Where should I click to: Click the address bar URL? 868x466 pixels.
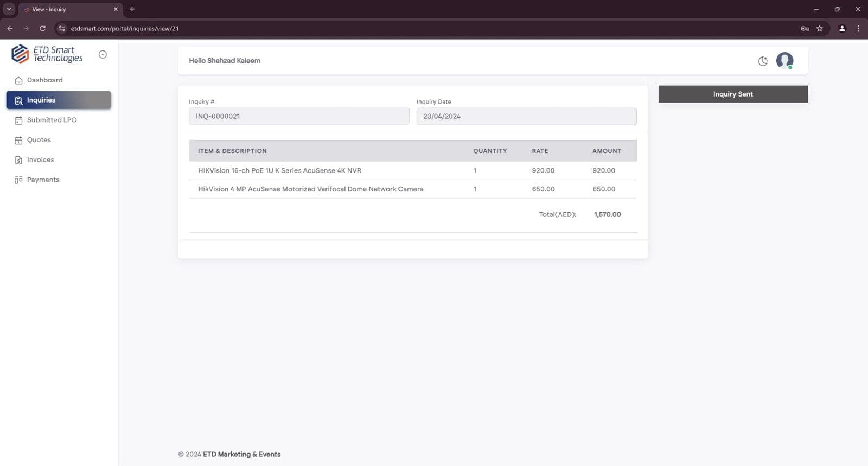125,29
